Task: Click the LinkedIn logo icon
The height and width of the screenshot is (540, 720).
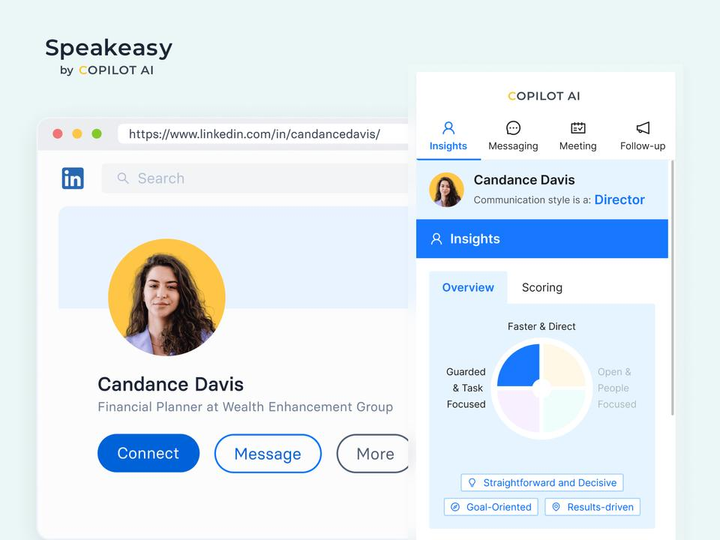Action: click(x=73, y=178)
